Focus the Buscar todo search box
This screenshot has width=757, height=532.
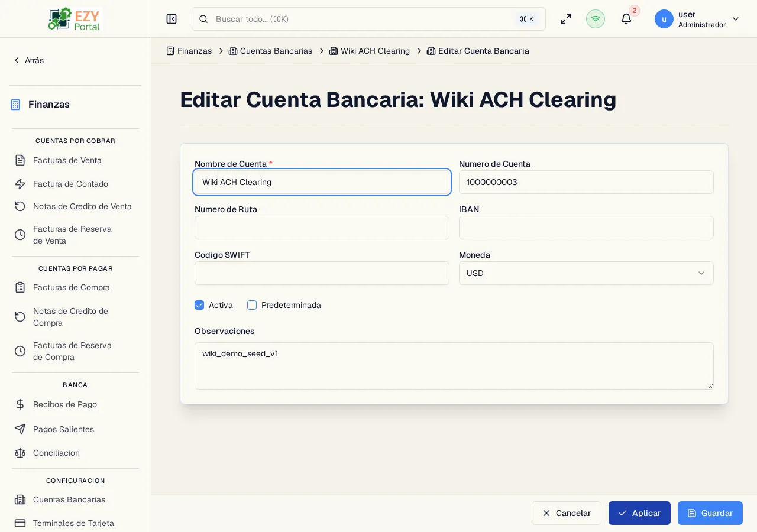point(368,19)
